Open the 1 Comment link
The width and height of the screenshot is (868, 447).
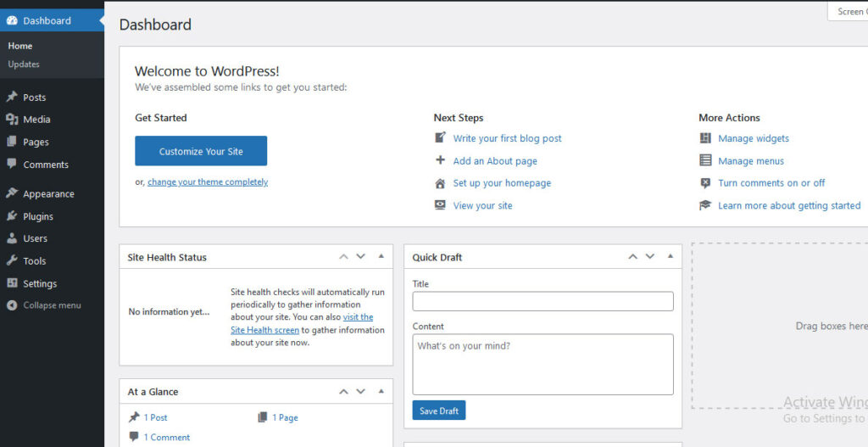[x=167, y=437]
